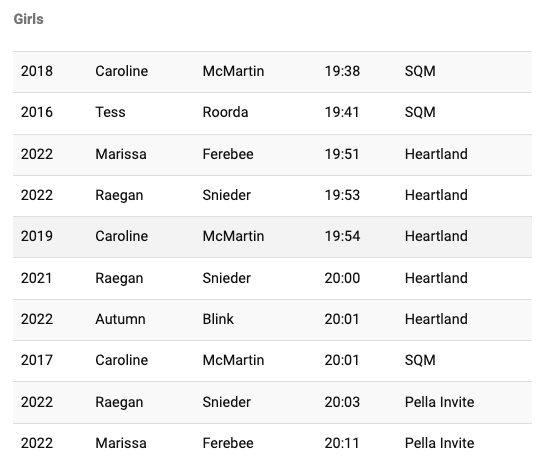This screenshot has height=464, width=539.
Task: Click the 19:38 time cell
Action: [342, 71]
